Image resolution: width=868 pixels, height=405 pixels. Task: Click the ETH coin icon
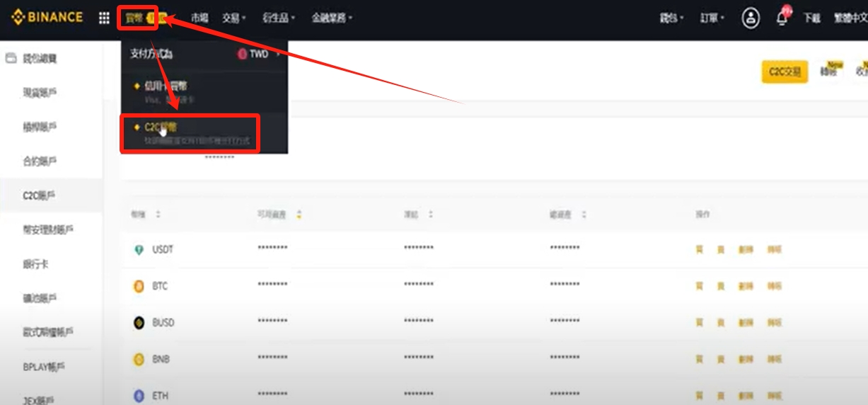(x=139, y=396)
